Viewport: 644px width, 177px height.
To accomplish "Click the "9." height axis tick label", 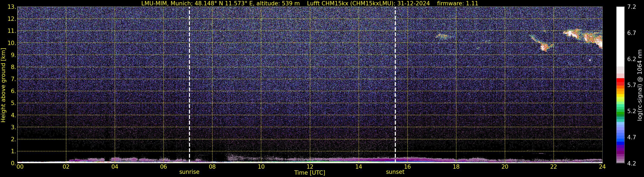I will point(13,55).
